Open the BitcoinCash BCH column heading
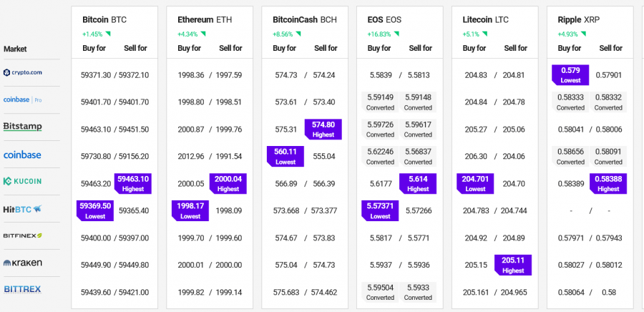Viewport: 644px width, 312px height. [x=305, y=19]
